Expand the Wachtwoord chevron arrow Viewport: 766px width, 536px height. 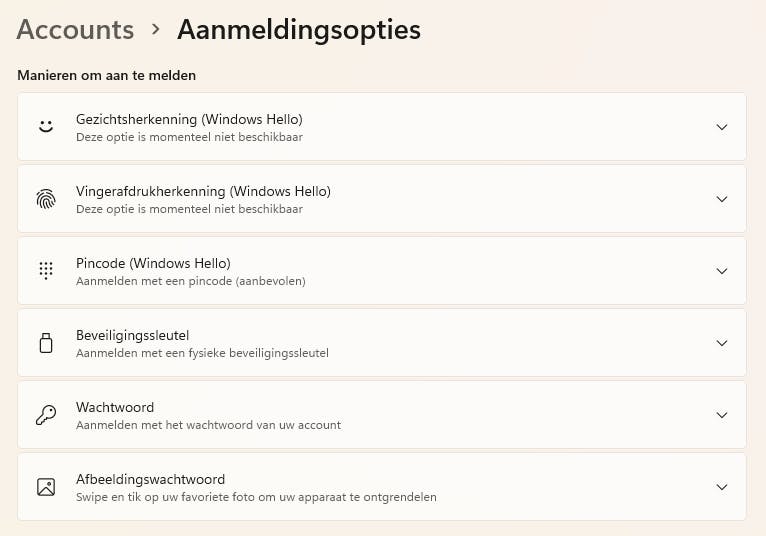click(x=722, y=415)
